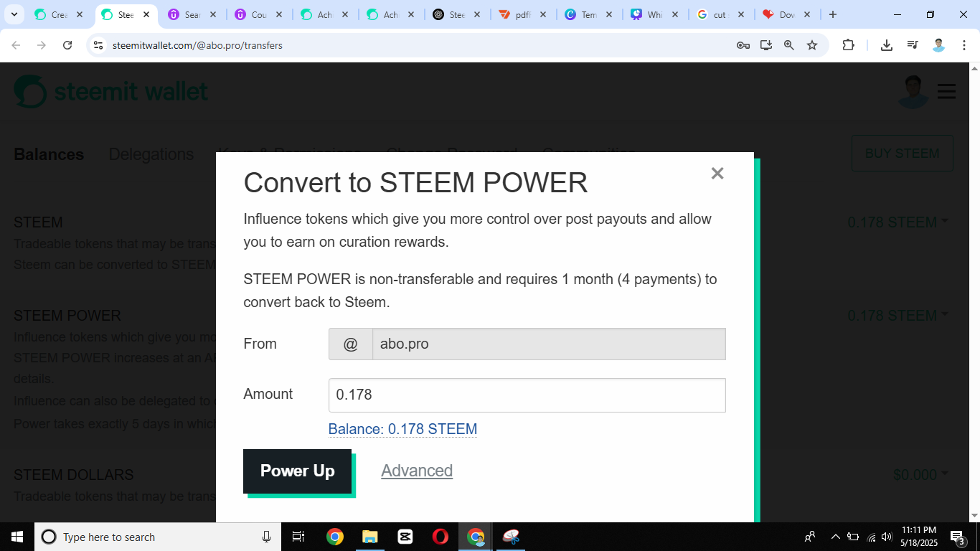
Task: Switch to the Delegations tab
Action: pos(151,154)
